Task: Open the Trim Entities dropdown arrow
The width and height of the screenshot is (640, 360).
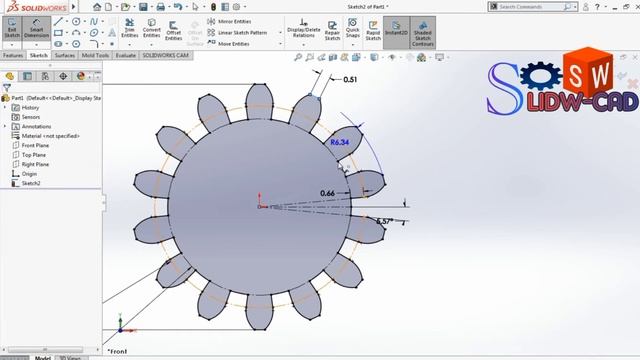Action: pos(129,44)
